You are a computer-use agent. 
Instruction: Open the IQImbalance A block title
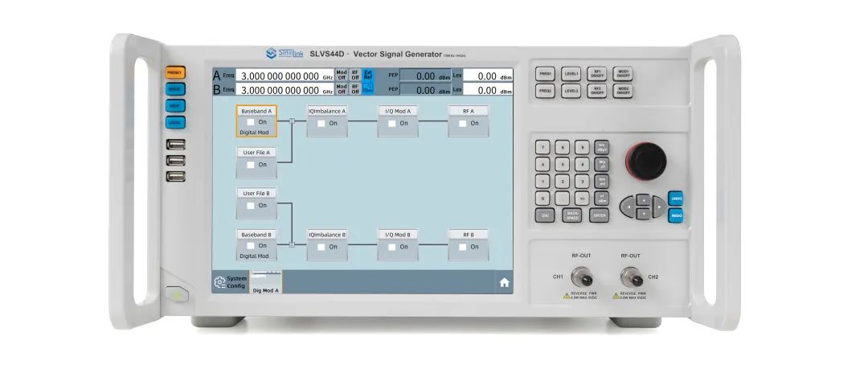coord(327,111)
